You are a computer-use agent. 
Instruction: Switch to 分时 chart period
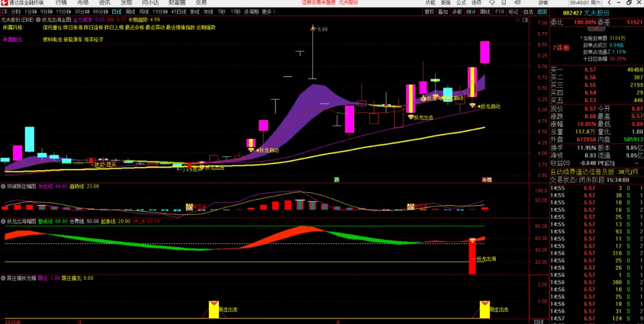16,12
